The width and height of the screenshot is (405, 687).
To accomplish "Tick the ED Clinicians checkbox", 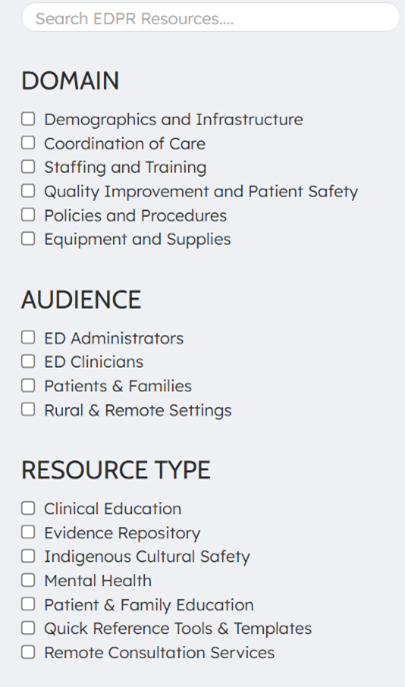I will (28, 361).
